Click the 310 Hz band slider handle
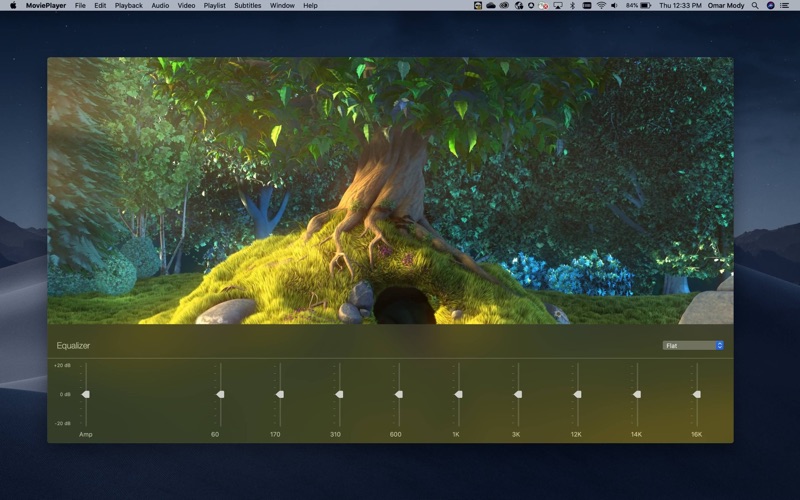 (339, 394)
